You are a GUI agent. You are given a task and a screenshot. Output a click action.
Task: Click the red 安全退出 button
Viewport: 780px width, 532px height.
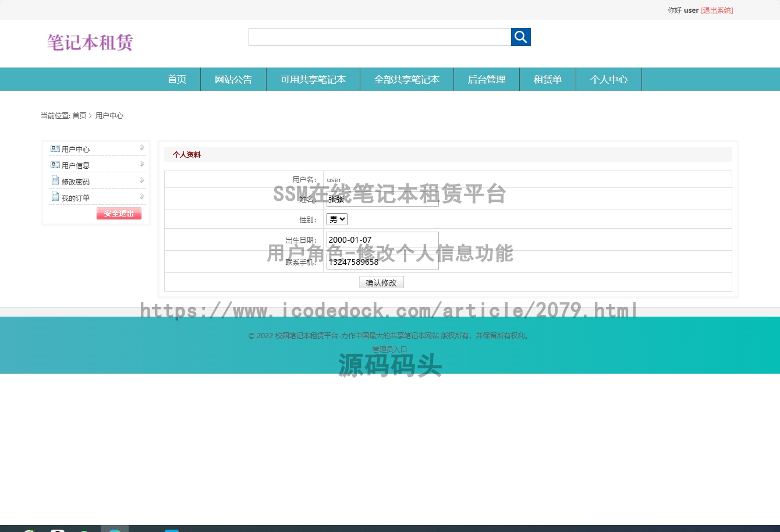[x=119, y=214]
